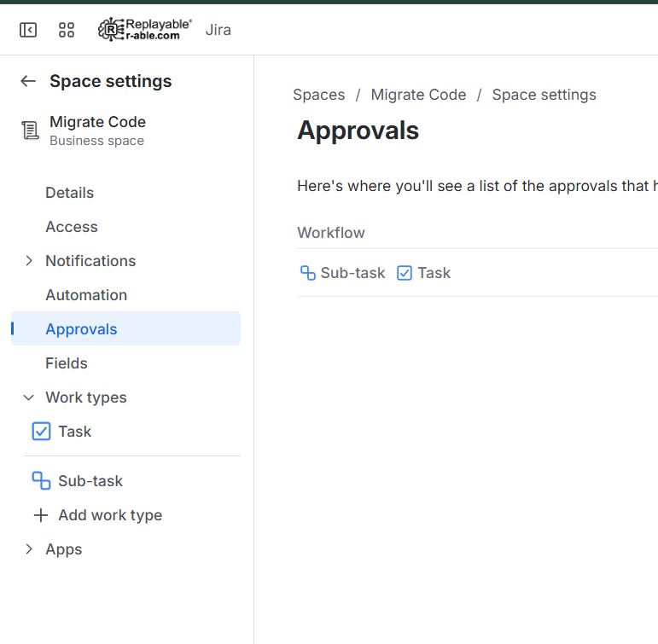Click the Sub-task icon in Workflow row
This screenshot has height=644, width=658.
tap(307, 273)
